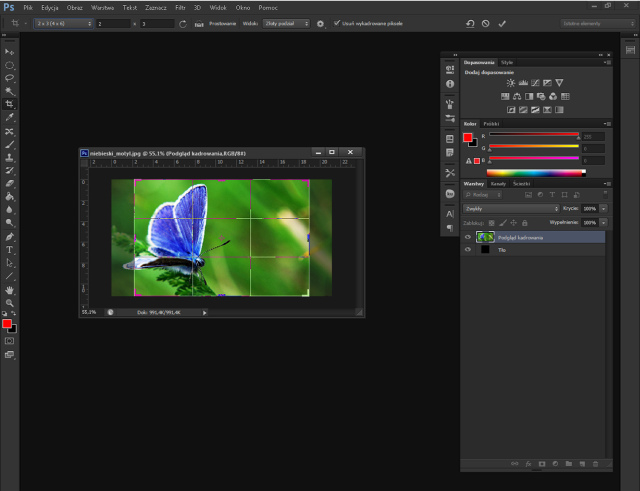The height and width of the screenshot is (491, 640).
Task: Open 'Zwykły' blend mode dropdown
Action: coord(511,209)
